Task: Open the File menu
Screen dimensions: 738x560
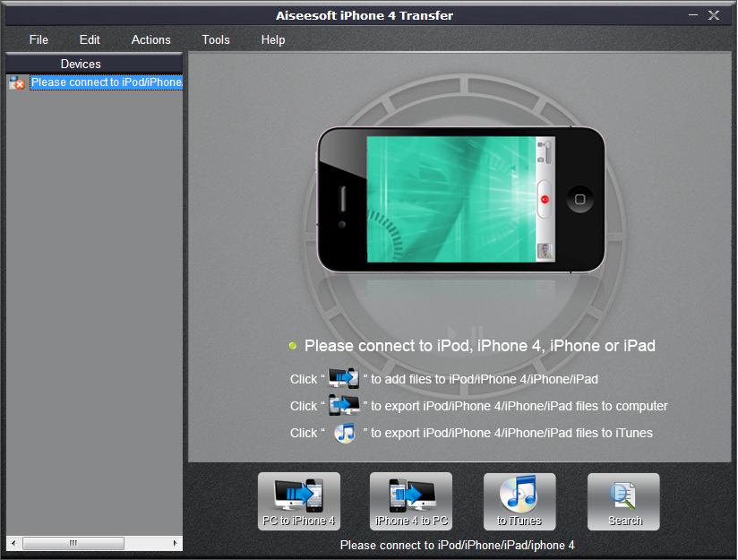Action: pos(39,40)
